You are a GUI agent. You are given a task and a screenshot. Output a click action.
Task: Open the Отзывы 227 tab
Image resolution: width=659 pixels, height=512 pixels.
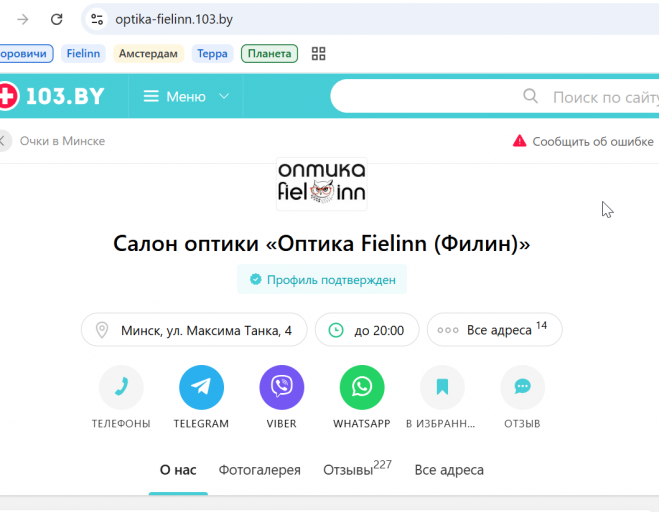click(x=357, y=469)
